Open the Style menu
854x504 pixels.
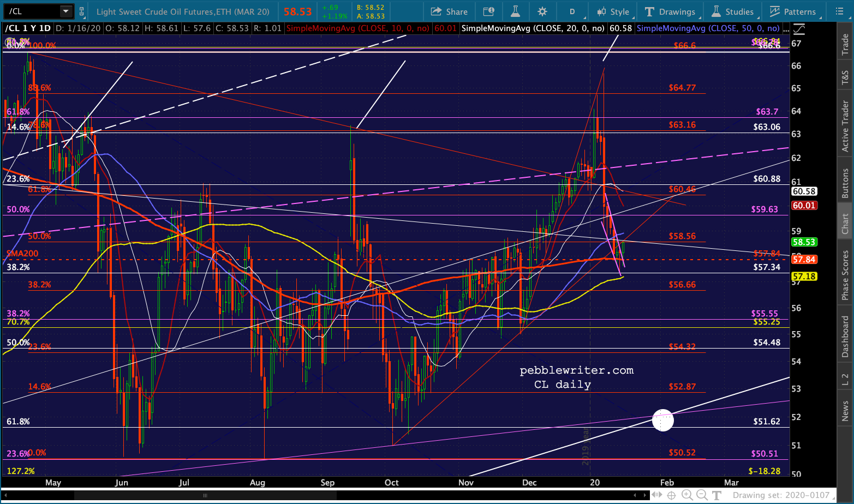[x=613, y=11]
